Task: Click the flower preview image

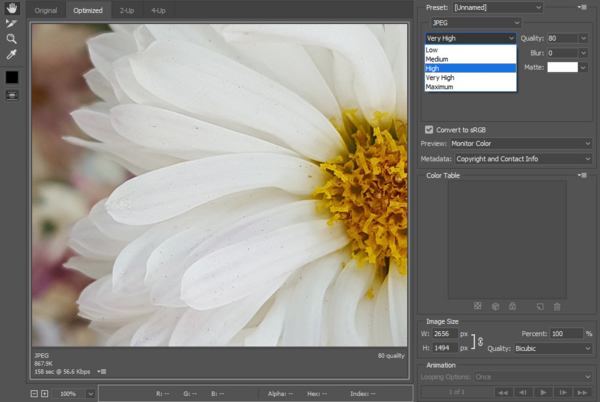Action: tap(220, 185)
